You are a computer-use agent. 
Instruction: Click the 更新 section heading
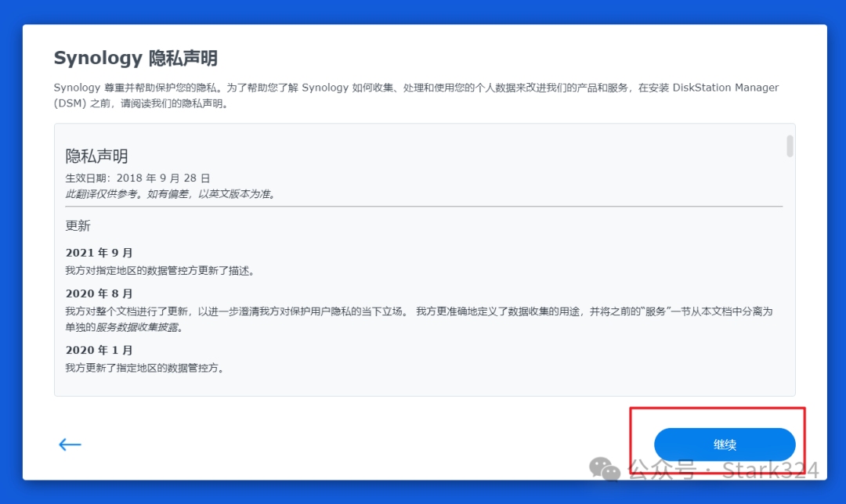pos(76,225)
